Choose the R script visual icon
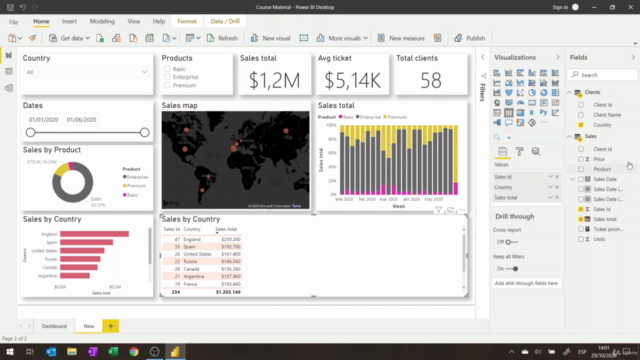 tap(532, 113)
